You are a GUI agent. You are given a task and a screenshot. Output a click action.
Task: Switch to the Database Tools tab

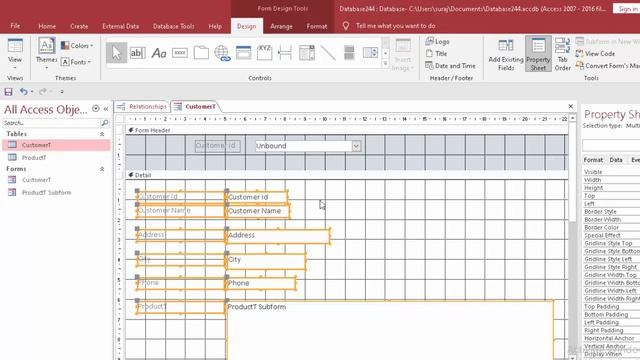click(173, 26)
